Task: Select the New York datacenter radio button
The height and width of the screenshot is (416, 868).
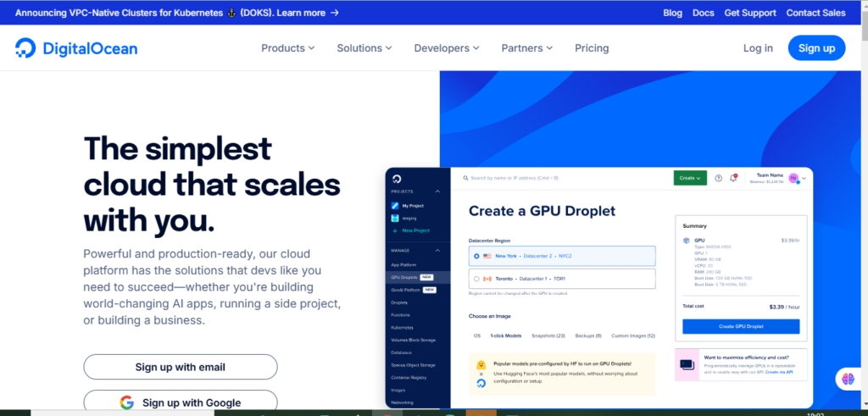Action: 476,256
